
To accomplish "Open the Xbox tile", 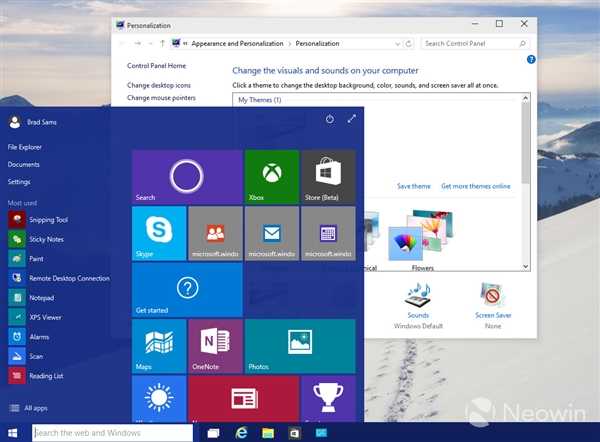I will pyautogui.click(x=272, y=176).
